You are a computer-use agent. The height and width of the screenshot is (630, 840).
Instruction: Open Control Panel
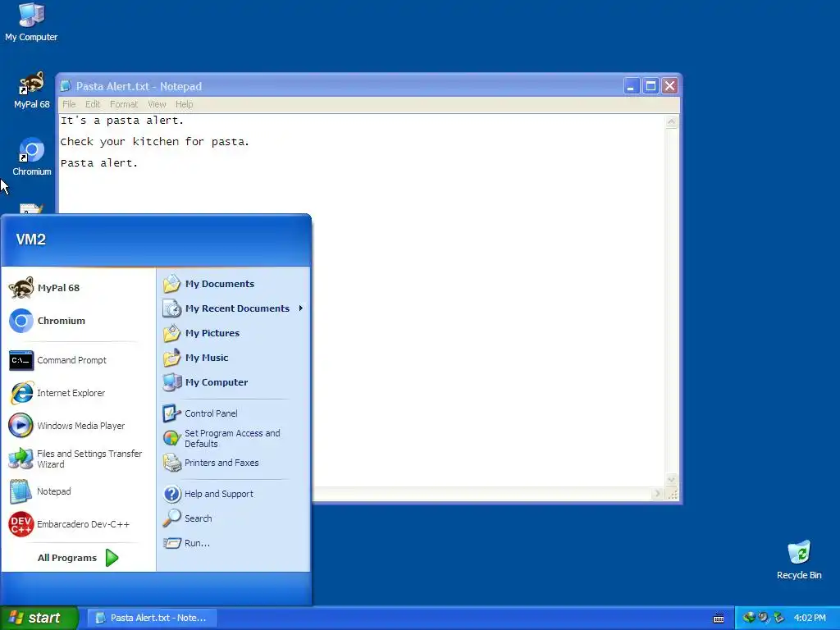click(233, 413)
